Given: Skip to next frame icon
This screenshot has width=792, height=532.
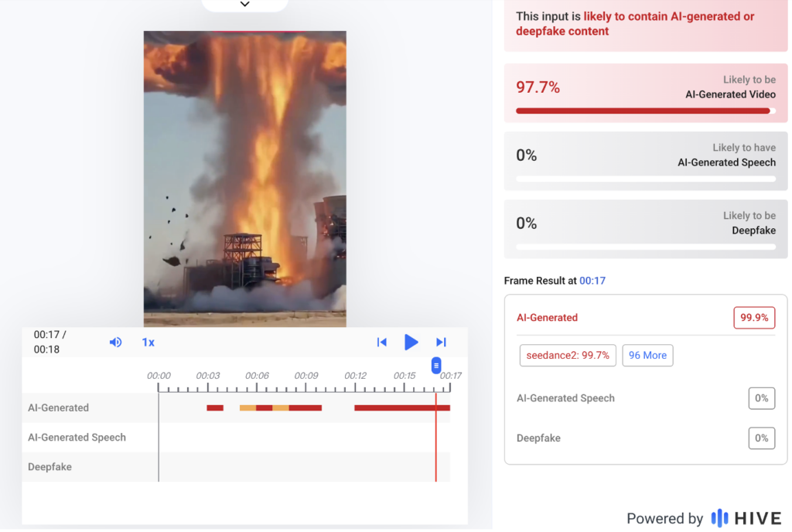Looking at the screenshot, I should (441, 342).
